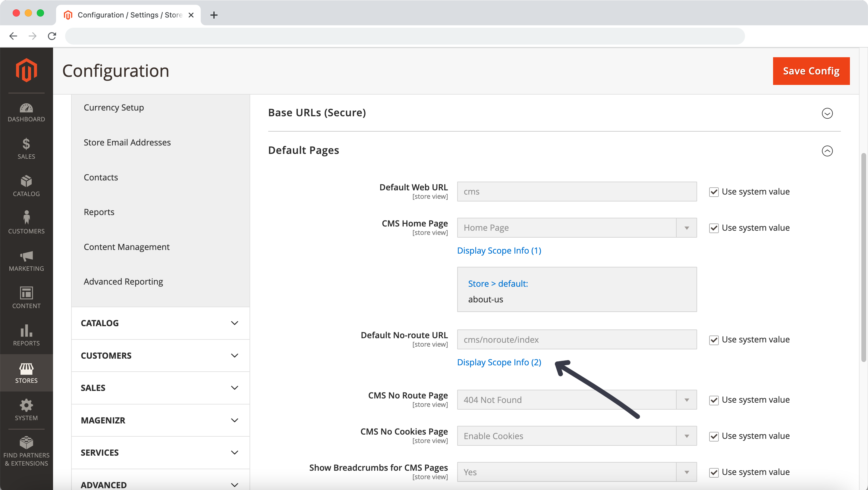Open the Catalog sidebar icon

pos(26,186)
